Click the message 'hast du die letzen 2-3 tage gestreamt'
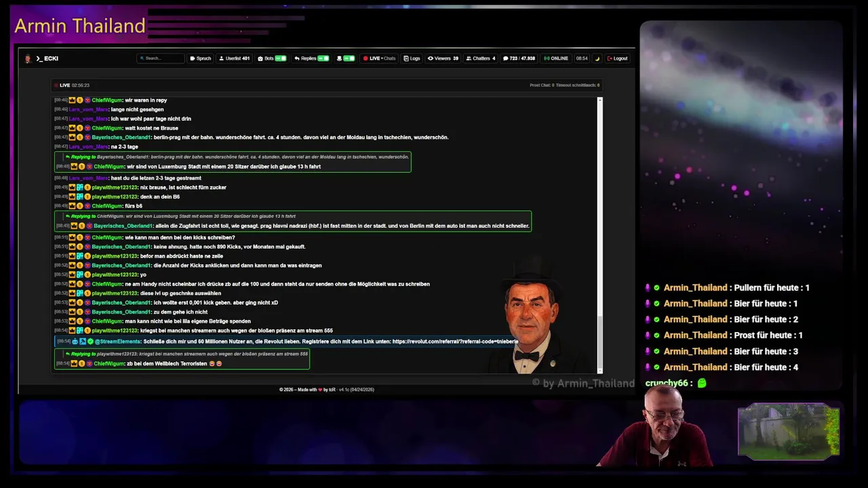868x488 pixels. tap(155, 178)
